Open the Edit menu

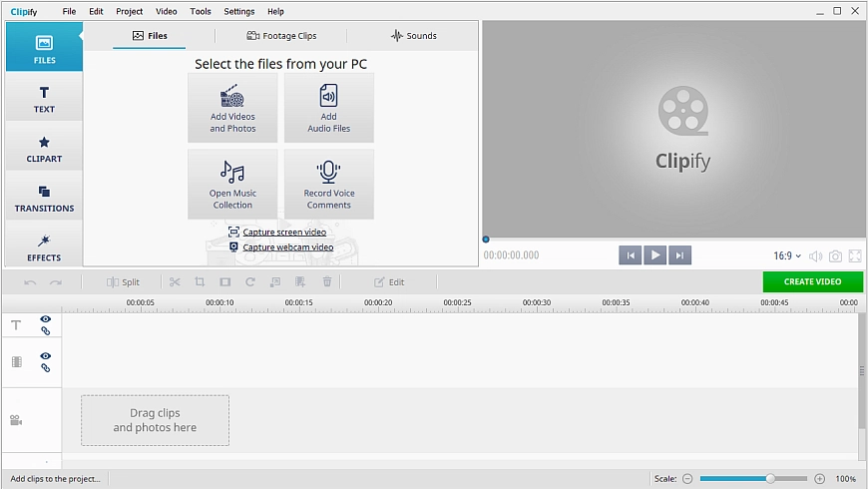click(x=97, y=11)
